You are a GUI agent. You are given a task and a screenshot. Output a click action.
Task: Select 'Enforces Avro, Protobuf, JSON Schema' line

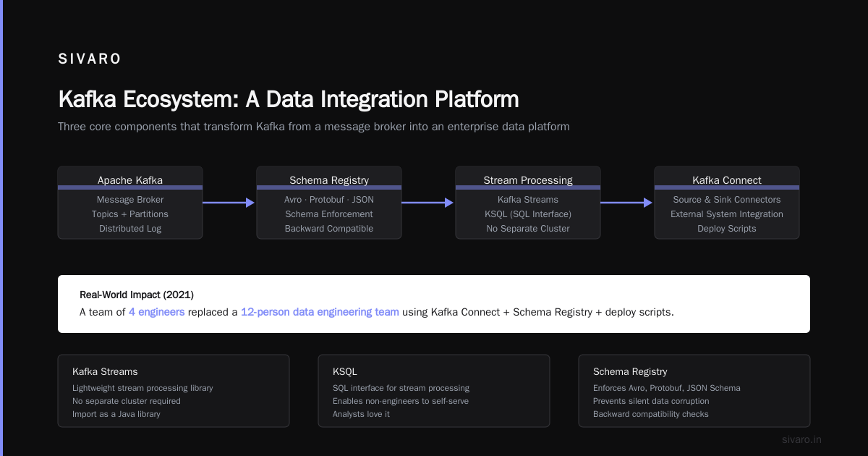click(667, 388)
